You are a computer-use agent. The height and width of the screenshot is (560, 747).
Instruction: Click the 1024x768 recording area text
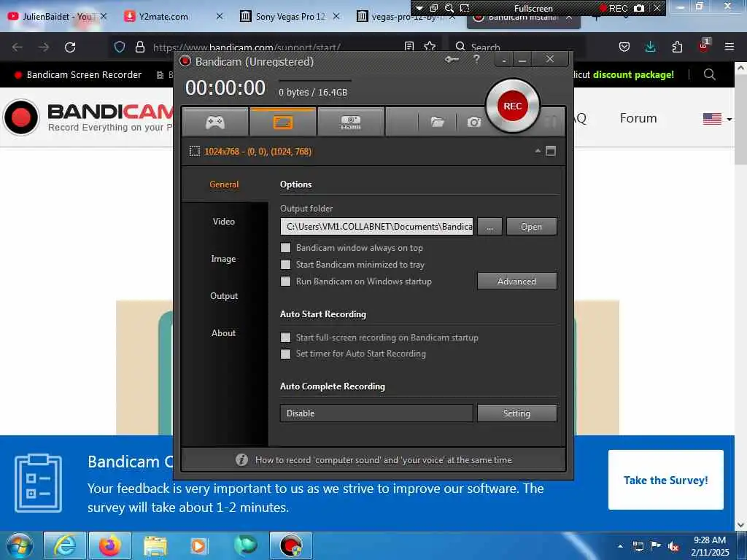[258, 152]
